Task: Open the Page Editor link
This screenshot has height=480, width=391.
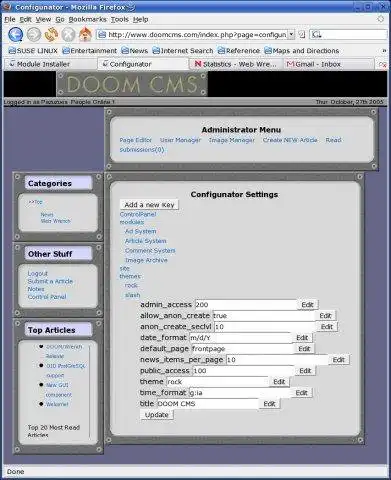Action: point(136,140)
